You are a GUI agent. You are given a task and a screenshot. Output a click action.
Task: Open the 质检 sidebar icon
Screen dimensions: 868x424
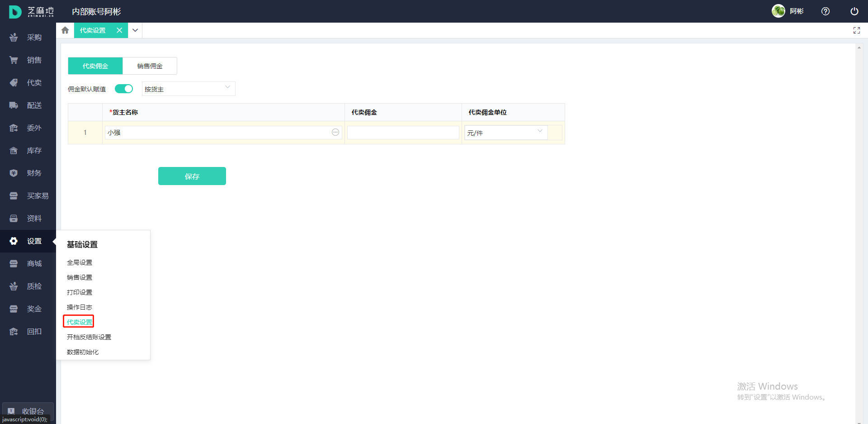click(14, 286)
